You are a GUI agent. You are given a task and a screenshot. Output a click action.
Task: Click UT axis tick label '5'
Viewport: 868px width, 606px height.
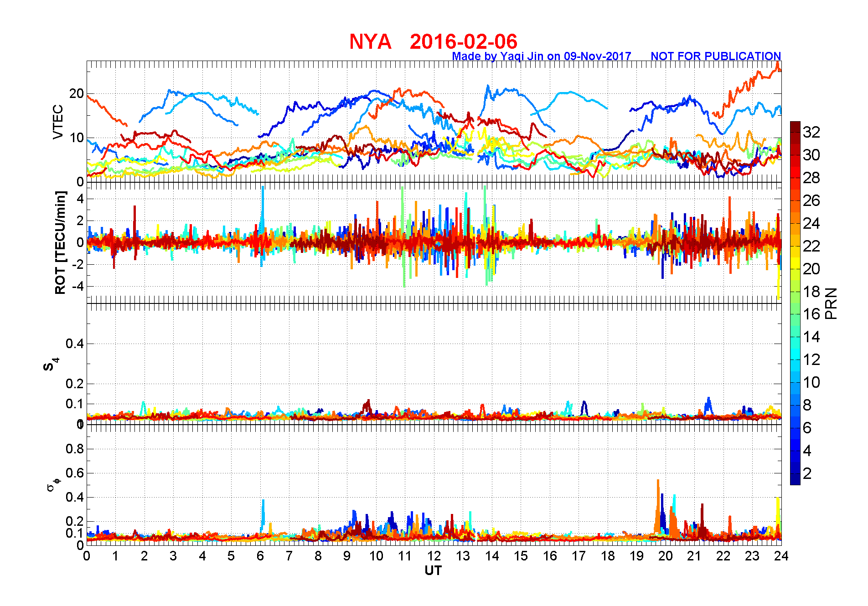click(x=231, y=556)
